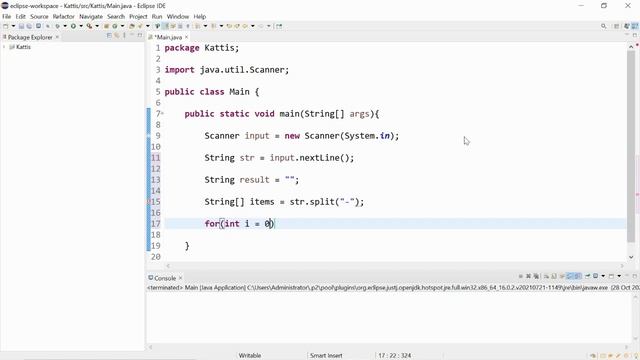Open the Navigate menu

point(91,16)
